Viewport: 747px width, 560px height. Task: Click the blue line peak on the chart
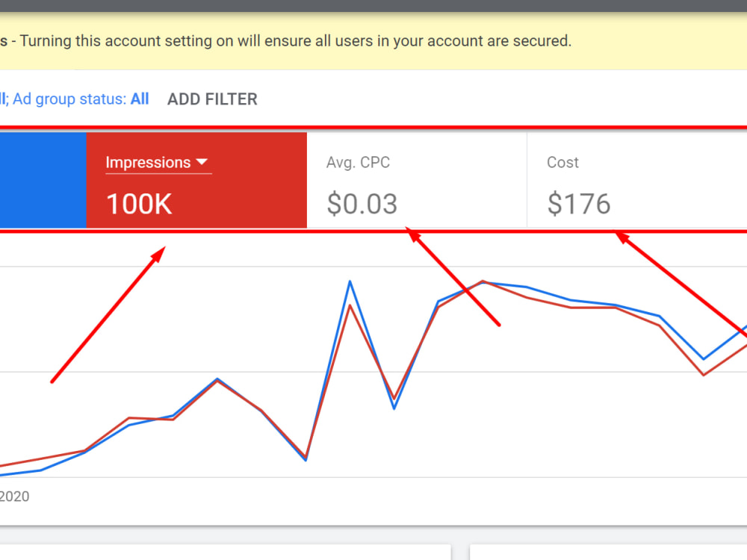click(x=350, y=282)
